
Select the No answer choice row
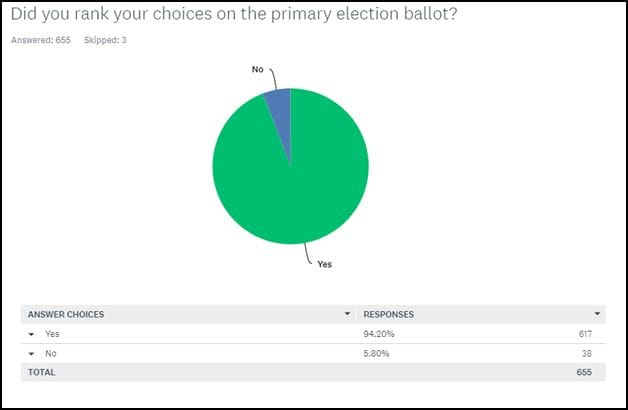coord(313,353)
